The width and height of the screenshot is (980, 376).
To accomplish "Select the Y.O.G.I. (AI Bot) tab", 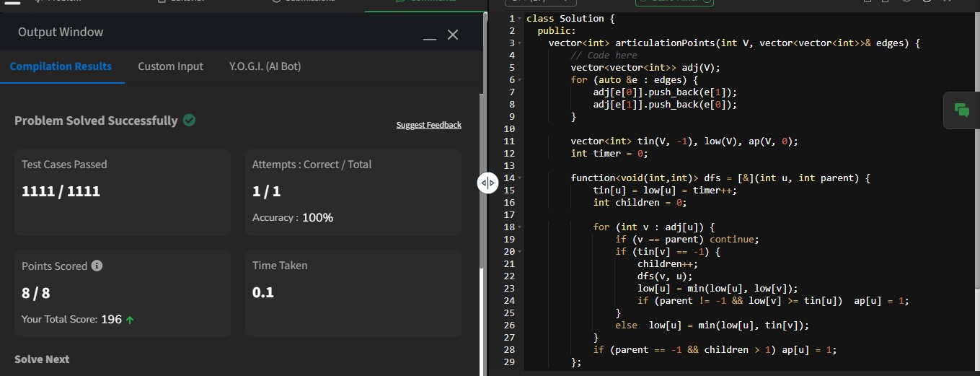I will tap(265, 66).
